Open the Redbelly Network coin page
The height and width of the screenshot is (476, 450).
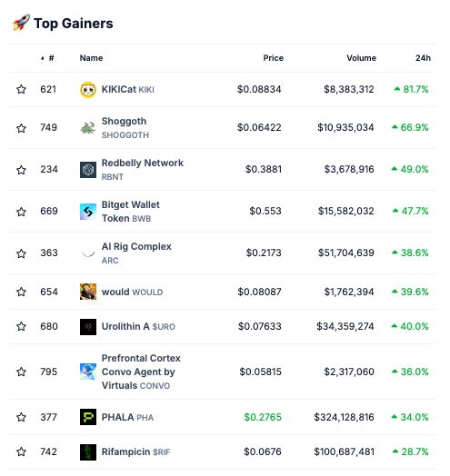143,163
